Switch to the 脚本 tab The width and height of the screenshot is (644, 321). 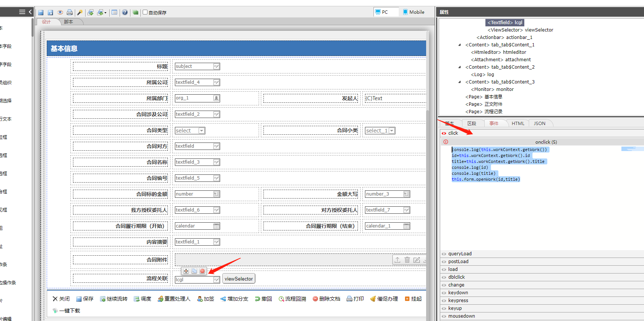click(x=69, y=22)
